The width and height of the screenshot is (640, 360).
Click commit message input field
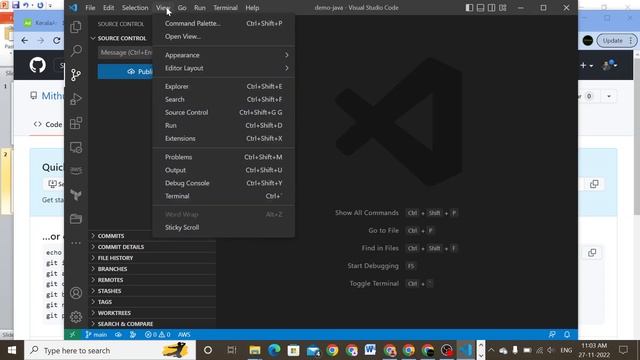click(x=126, y=52)
